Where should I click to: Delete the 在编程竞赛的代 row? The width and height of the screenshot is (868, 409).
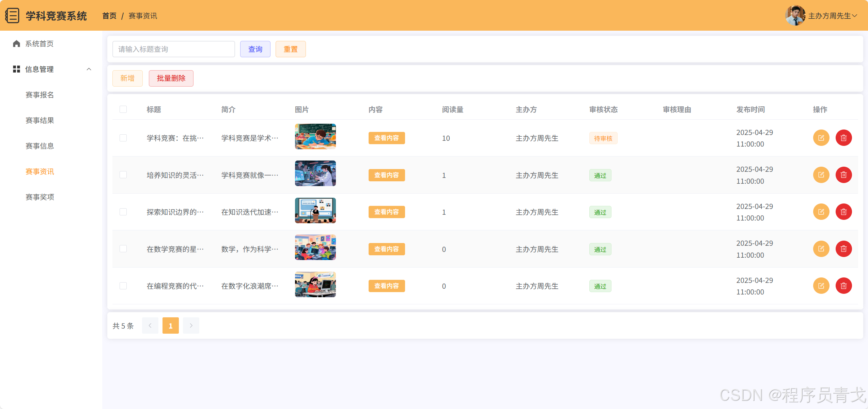pos(843,286)
